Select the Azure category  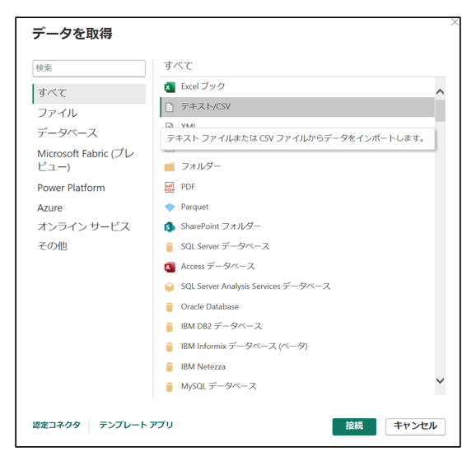click(49, 208)
